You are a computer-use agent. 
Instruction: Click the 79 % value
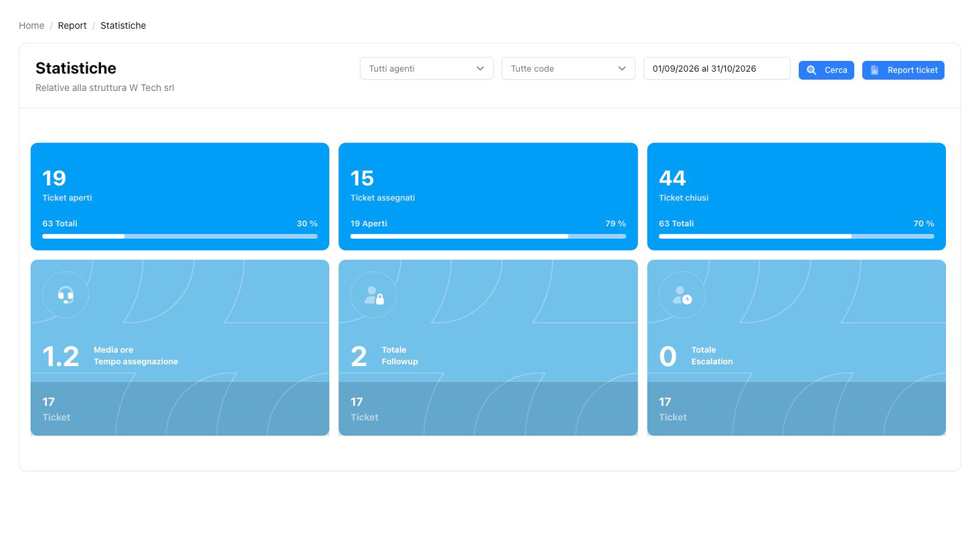pos(615,223)
